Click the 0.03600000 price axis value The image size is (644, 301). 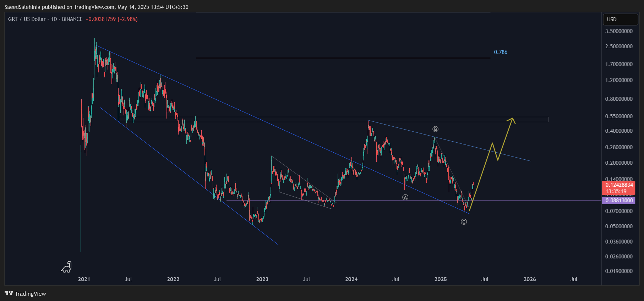[619, 242]
